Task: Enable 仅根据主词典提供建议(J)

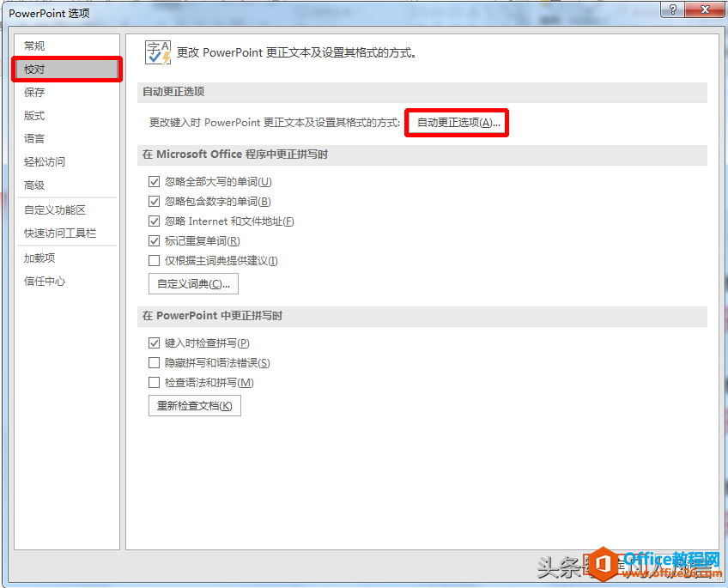Action: coord(153,261)
